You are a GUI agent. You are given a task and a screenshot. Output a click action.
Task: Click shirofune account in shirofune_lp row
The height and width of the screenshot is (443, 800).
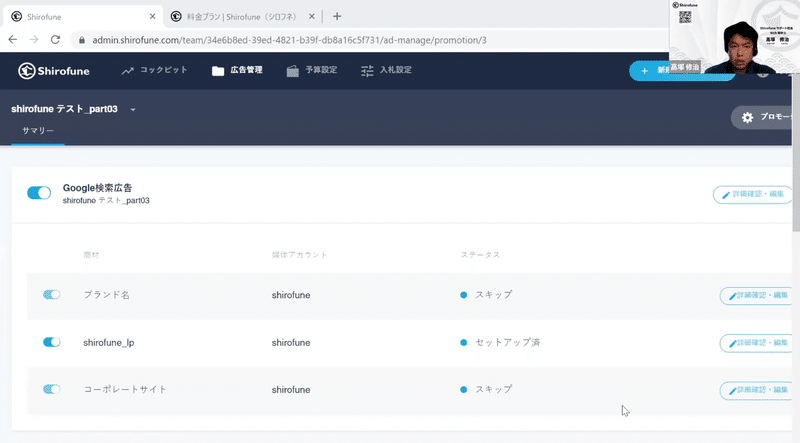click(x=291, y=342)
